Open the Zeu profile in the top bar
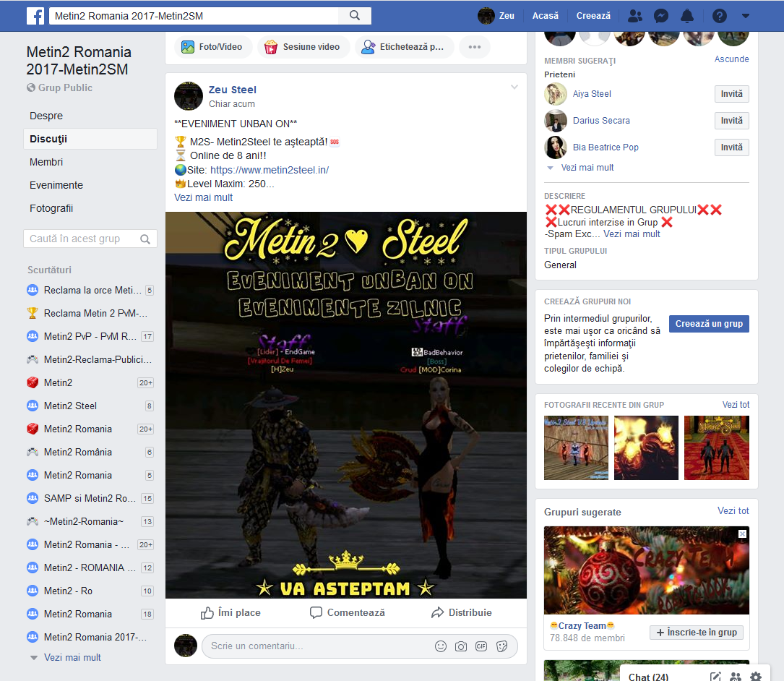 point(496,16)
